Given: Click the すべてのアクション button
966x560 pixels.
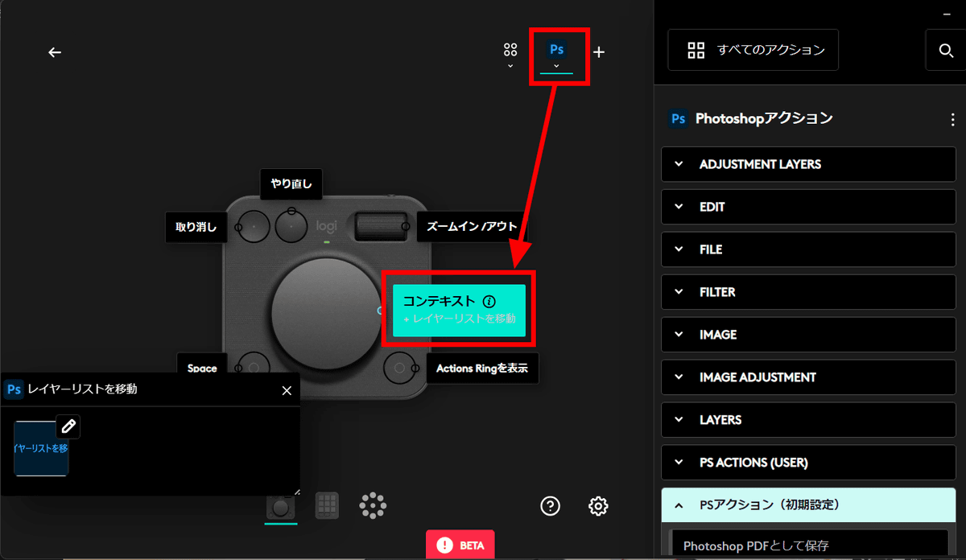Looking at the screenshot, I should [x=753, y=49].
